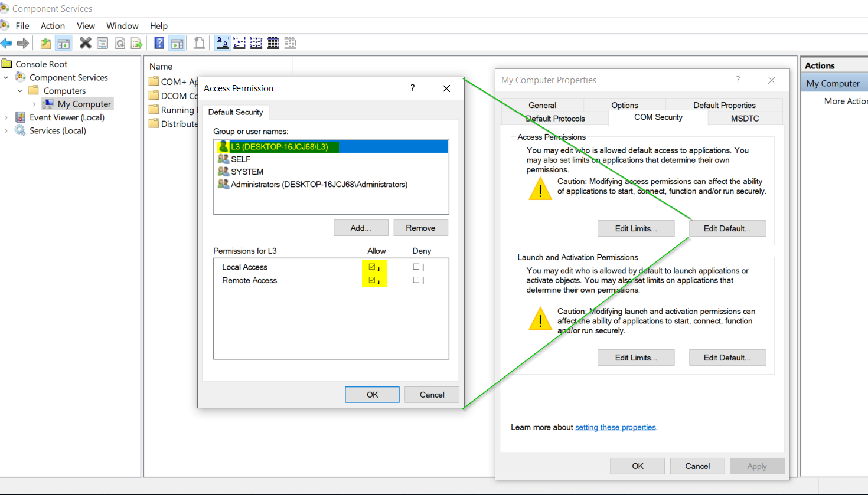Click the Up One Level folder icon
This screenshot has height=495, width=868.
point(45,43)
